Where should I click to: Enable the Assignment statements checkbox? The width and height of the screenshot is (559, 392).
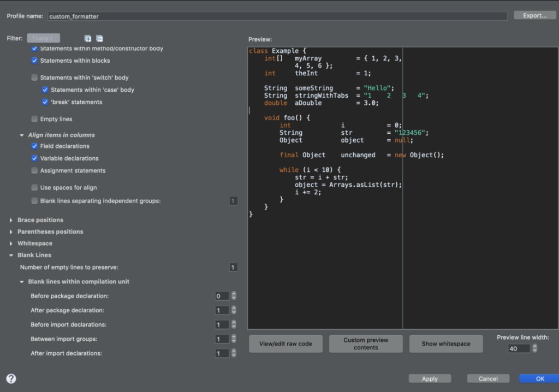[x=35, y=171]
